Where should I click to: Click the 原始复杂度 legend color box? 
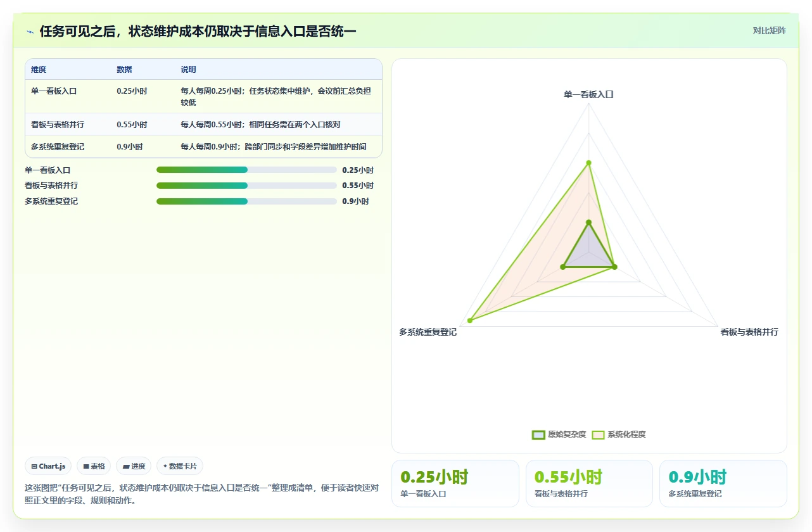[x=538, y=434]
